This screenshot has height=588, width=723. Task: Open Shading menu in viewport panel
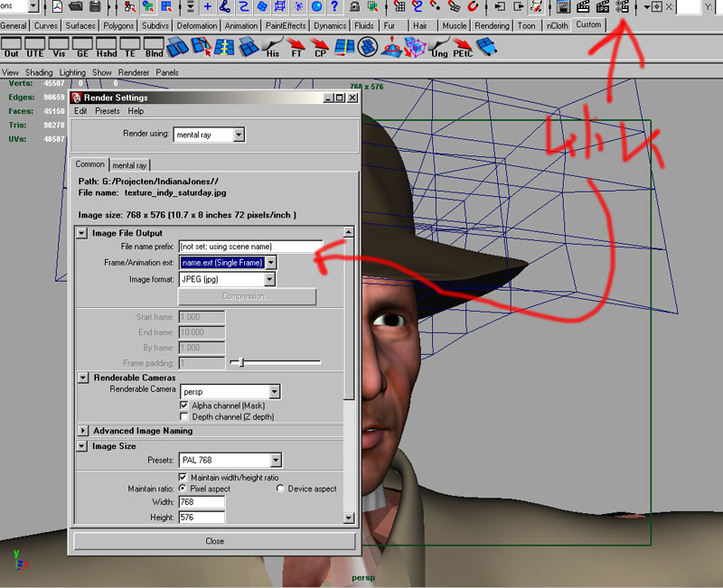pyautogui.click(x=39, y=72)
